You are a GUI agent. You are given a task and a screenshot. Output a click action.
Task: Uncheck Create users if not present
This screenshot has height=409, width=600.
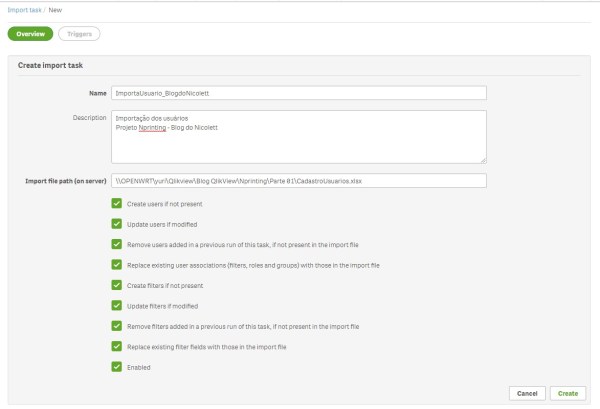pos(118,203)
